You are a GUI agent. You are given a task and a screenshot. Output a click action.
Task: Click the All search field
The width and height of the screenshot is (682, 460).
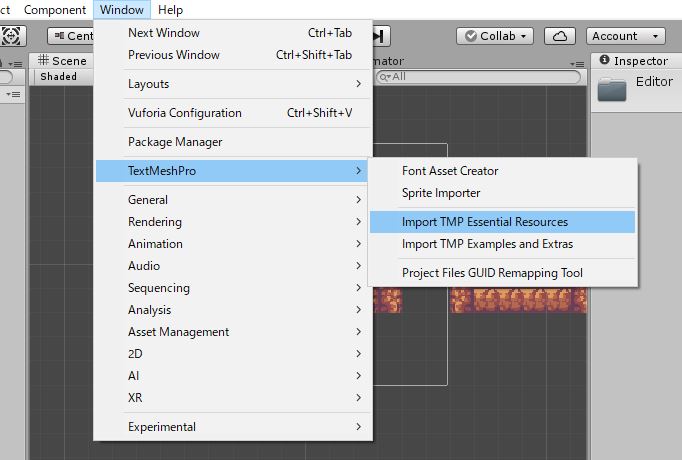478,77
